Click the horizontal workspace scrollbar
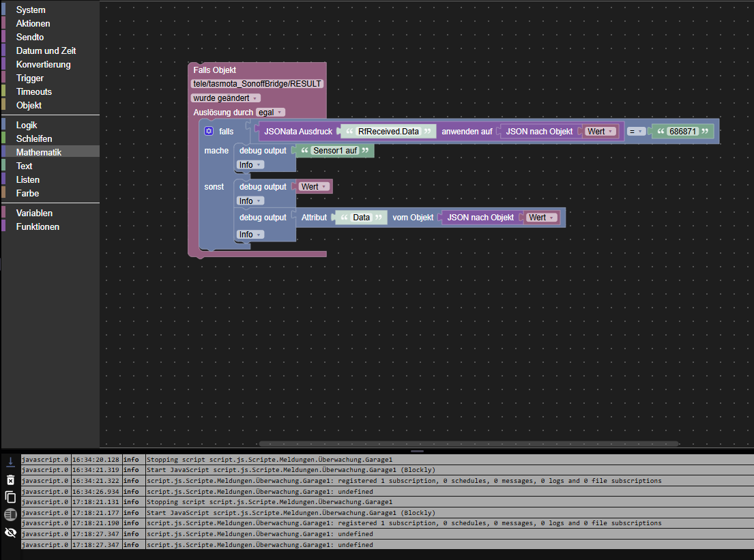The image size is (754, 560). pyautogui.click(x=469, y=443)
